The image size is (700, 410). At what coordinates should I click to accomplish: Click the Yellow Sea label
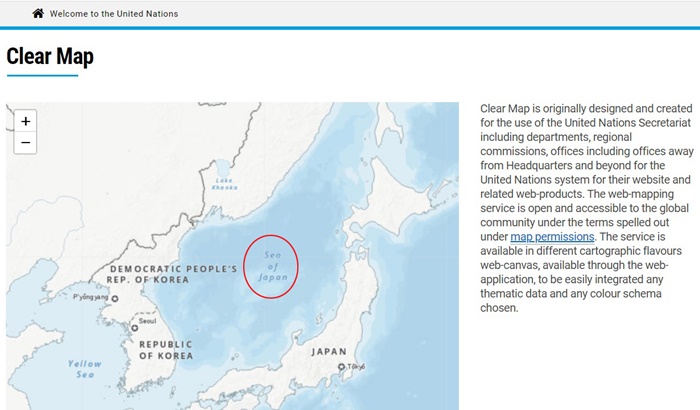[x=85, y=369]
